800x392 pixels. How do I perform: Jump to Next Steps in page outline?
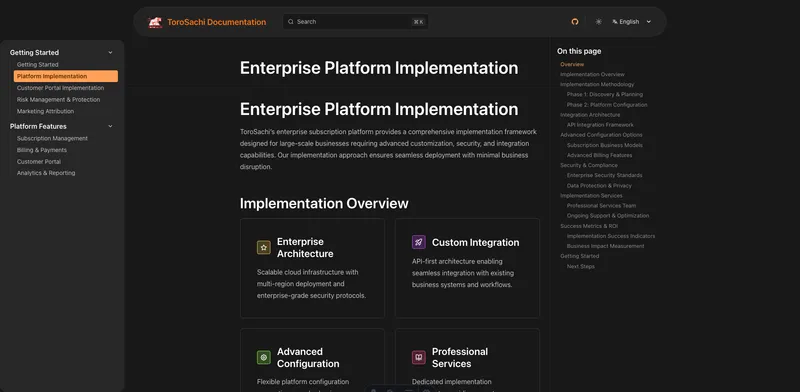pos(581,266)
